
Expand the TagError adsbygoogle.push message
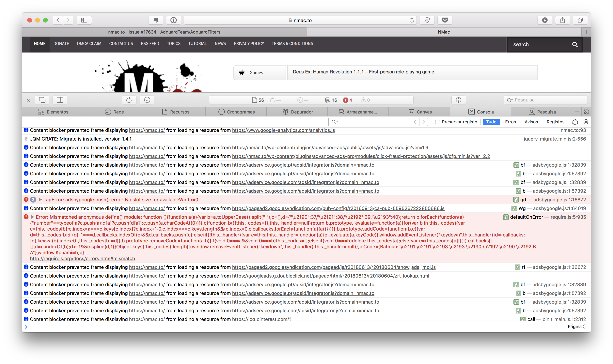click(40, 200)
